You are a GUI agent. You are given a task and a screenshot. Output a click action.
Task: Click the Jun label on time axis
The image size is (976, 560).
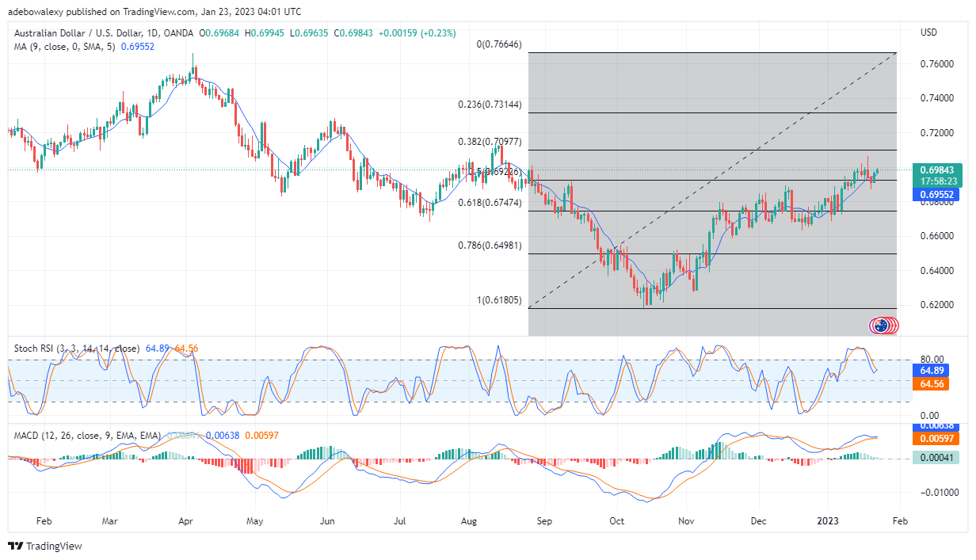point(329,522)
